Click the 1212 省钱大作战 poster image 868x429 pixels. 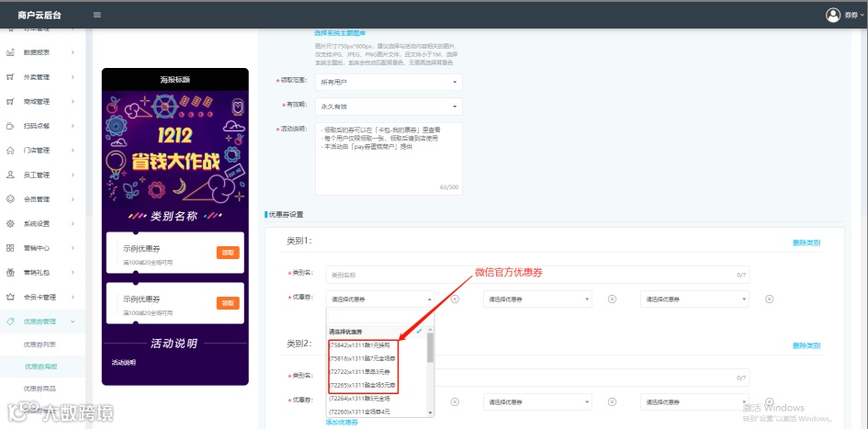click(x=175, y=148)
